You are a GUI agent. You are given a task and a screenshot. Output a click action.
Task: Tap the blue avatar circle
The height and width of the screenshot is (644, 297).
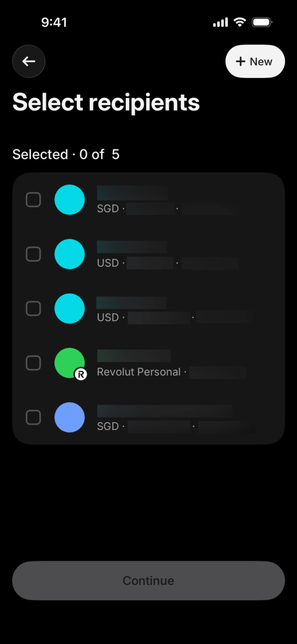(69, 417)
